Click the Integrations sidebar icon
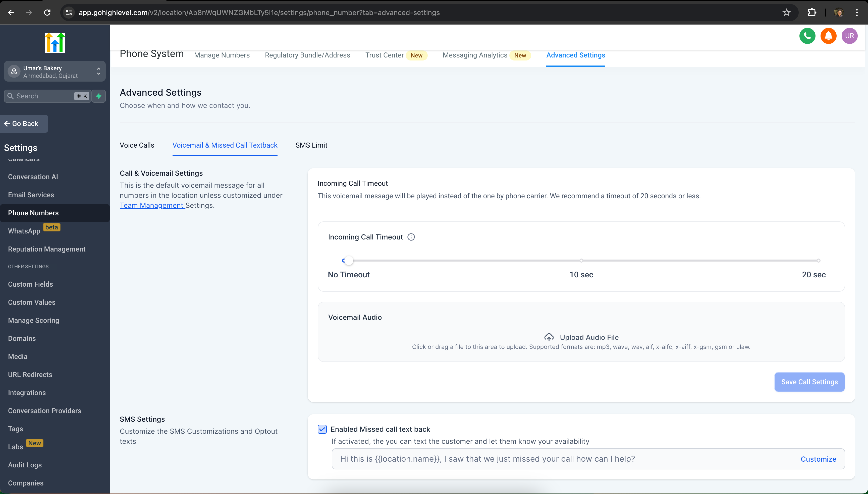Image resolution: width=868 pixels, height=494 pixels. (26, 393)
